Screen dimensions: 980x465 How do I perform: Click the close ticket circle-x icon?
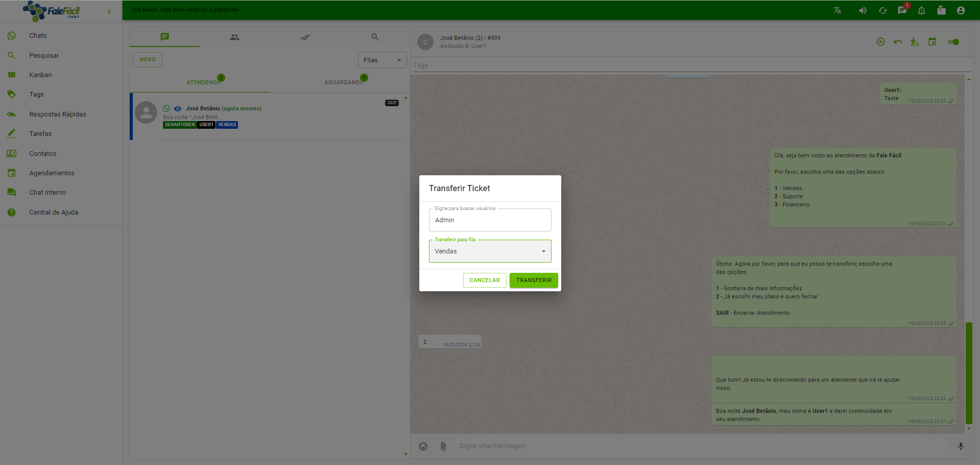point(880,42)
